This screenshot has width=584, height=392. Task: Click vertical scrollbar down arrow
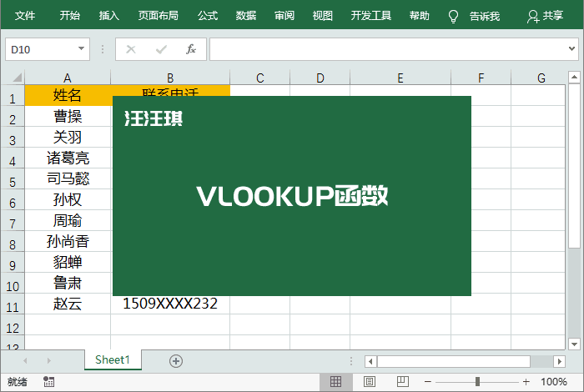pos(574,344)
